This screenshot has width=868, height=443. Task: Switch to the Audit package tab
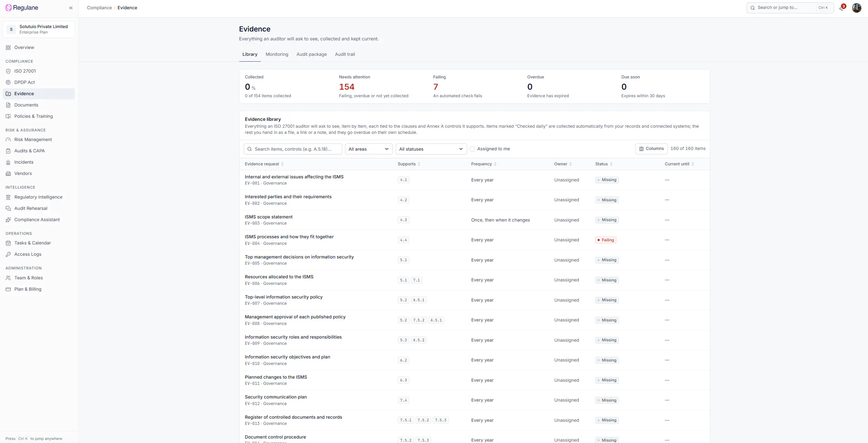click(x=311, y=54)
